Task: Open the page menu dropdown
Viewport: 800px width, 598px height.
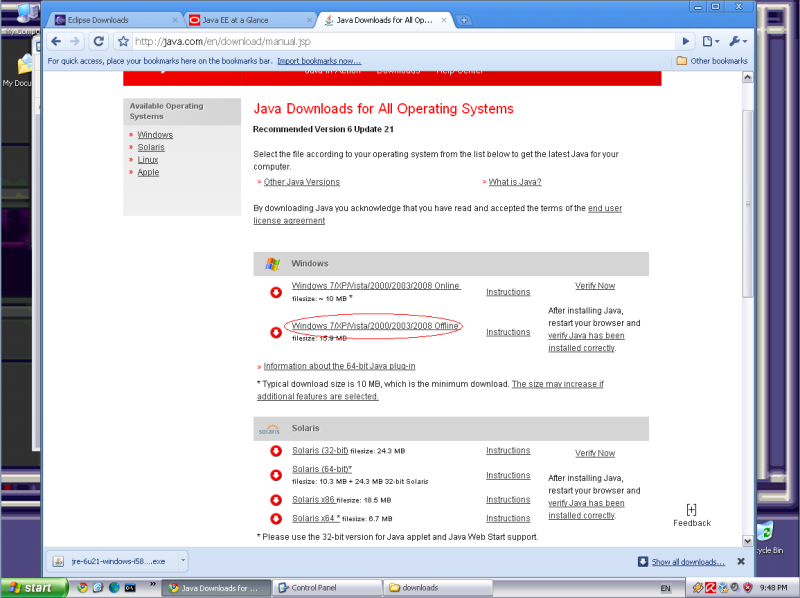Action: point(710,41)
